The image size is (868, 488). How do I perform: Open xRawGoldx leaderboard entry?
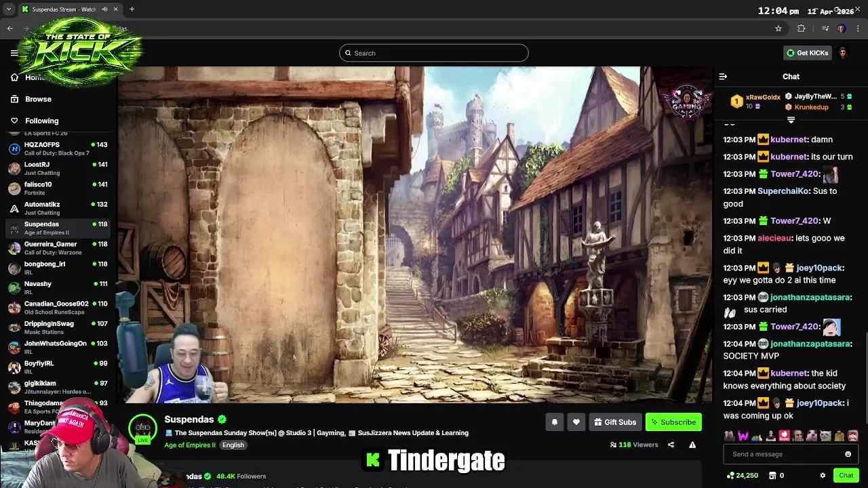[x=755, y=102]
